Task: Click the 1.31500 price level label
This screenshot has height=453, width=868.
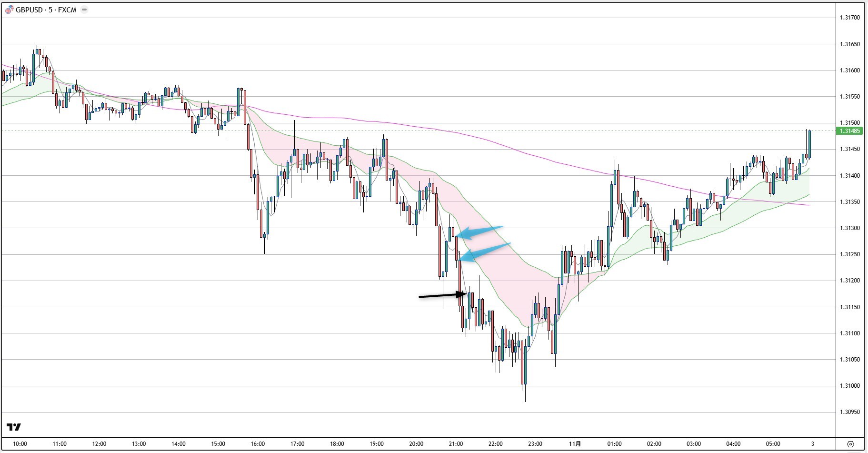Action: coord(850,123)
